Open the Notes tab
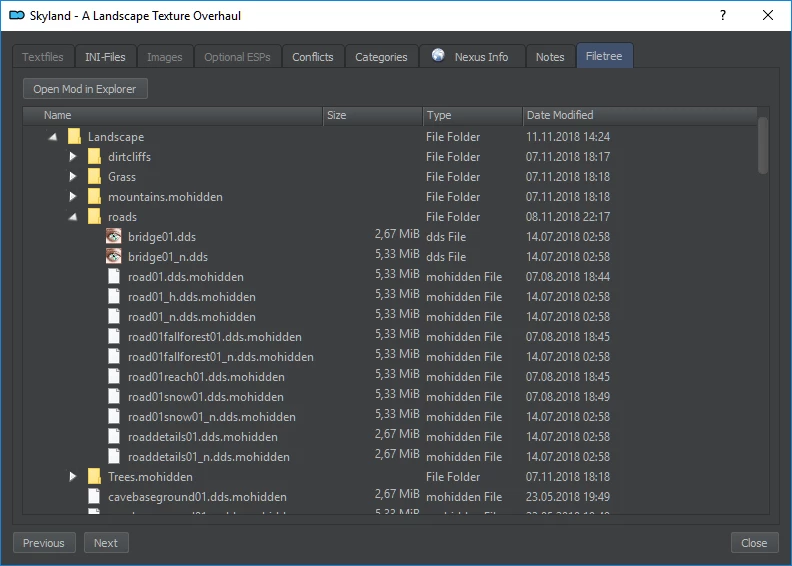This screenshot has width=792, height=566. click(550, 57)
